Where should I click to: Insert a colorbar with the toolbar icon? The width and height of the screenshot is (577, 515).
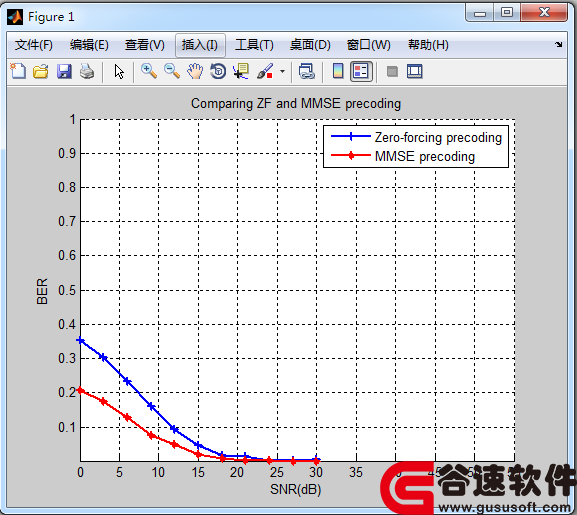click(x=338, y=71)
